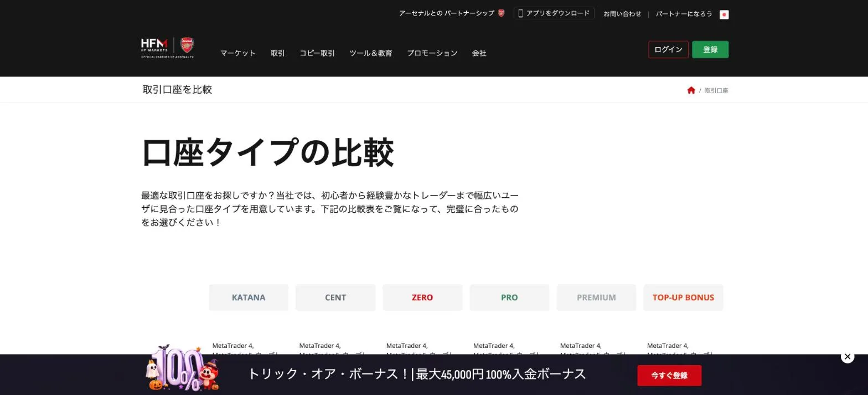The width and height of the screenshot is (868, 395).
Task: Select the ZERO account type
Action: pos(422,297)
